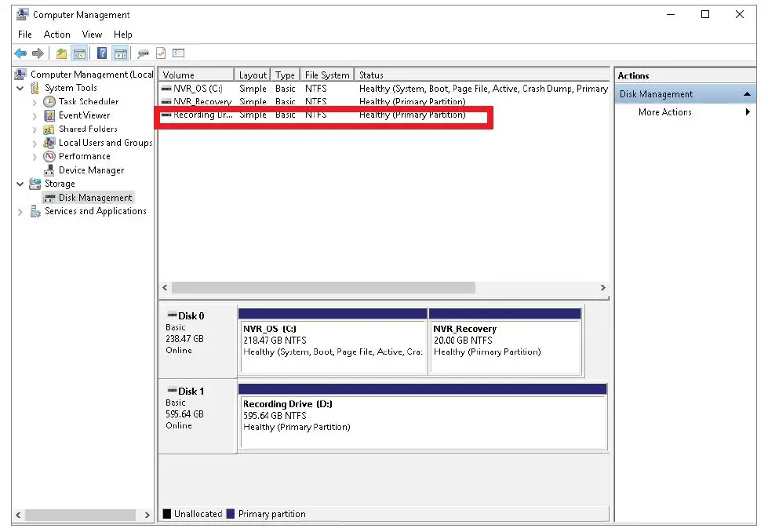Screen dimensions: 768x532
Task: Open the Action menu
Action: (56, 35)
